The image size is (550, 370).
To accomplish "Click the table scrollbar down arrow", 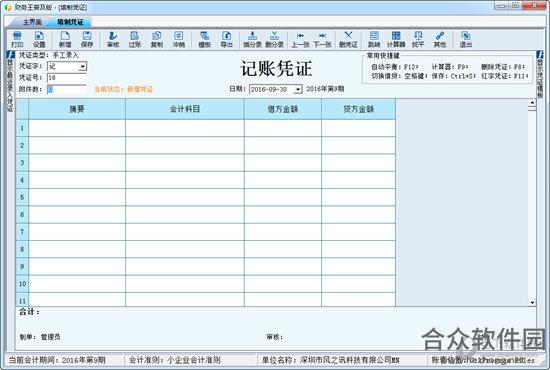I will click(532, 302).
